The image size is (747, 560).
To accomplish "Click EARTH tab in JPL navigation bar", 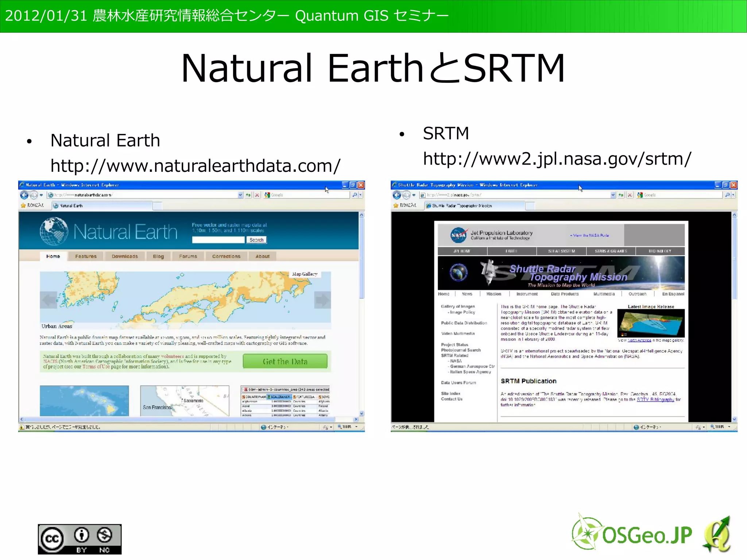I will (x=511, y=251).
